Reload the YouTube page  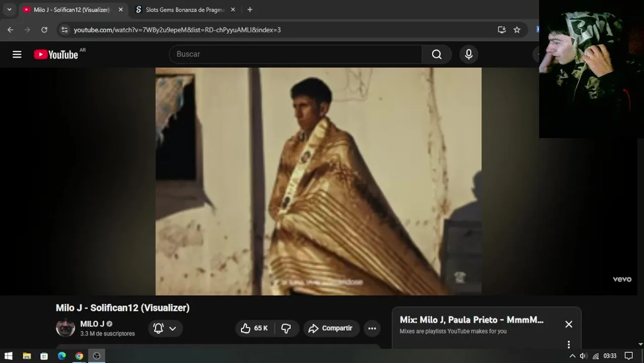tap(44, 30)
